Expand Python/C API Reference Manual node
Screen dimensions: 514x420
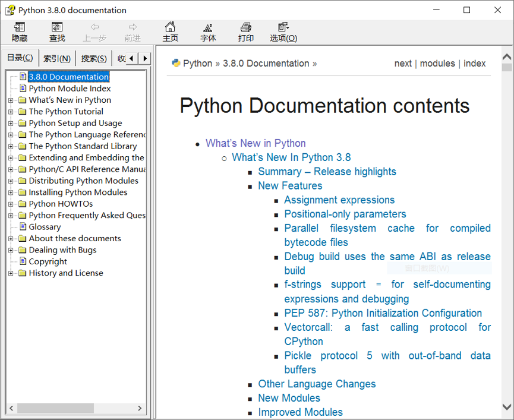[11, 169]
